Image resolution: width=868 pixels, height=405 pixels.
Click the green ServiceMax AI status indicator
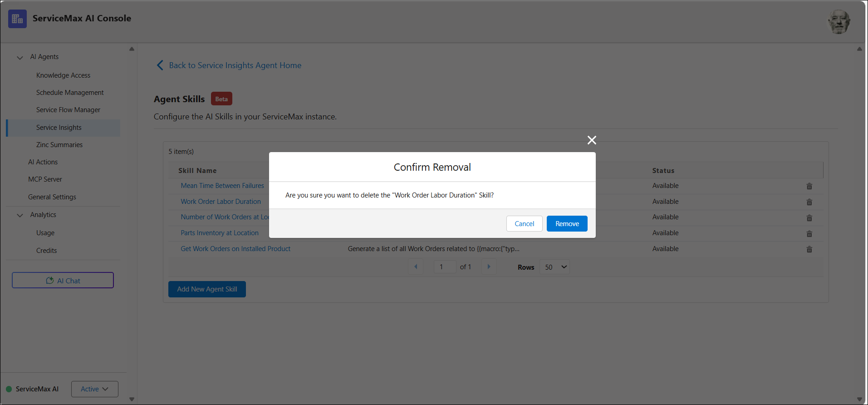pyautogui.click(x=9, y=389)
